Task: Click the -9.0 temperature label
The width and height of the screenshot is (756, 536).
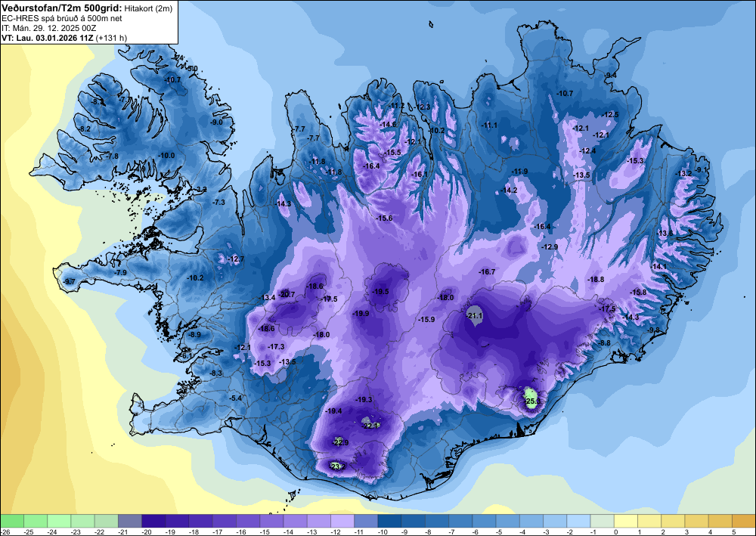Action: pos(217,122)
